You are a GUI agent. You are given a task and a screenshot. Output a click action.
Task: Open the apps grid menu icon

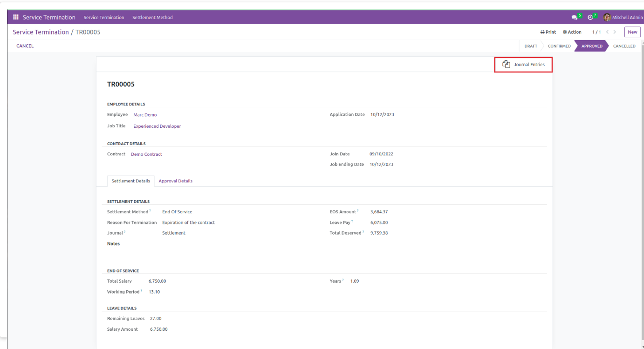(x=16, y=17)
